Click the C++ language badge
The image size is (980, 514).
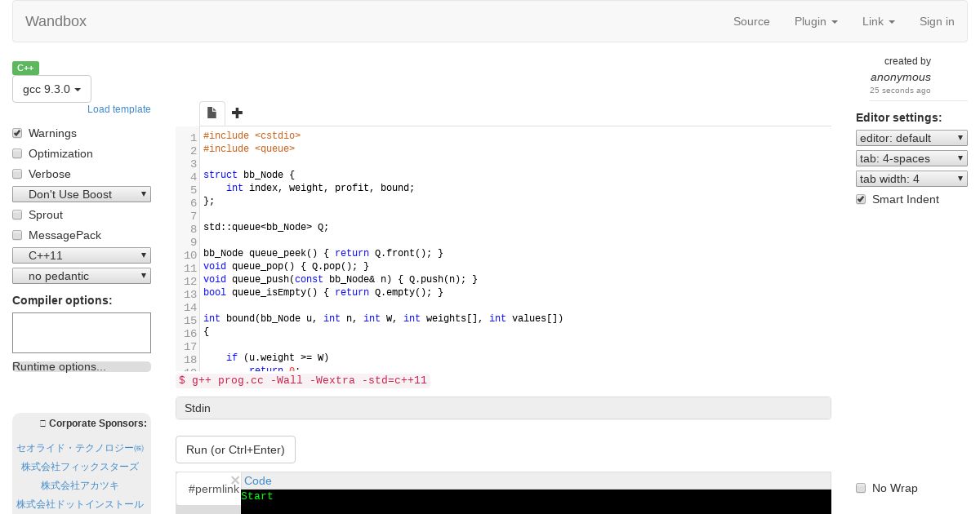tap(25, 68)
